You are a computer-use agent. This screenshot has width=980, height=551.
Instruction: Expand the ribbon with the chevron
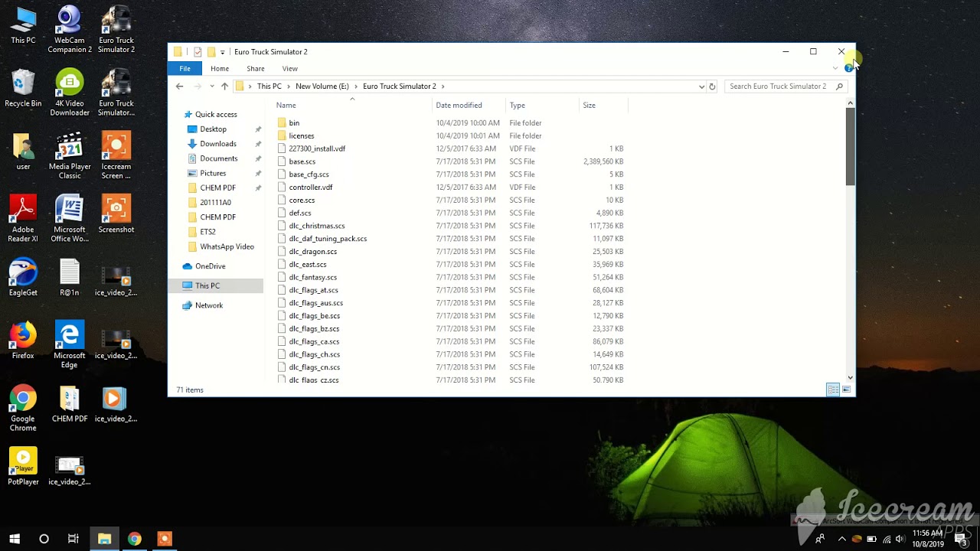click(835, 68)
